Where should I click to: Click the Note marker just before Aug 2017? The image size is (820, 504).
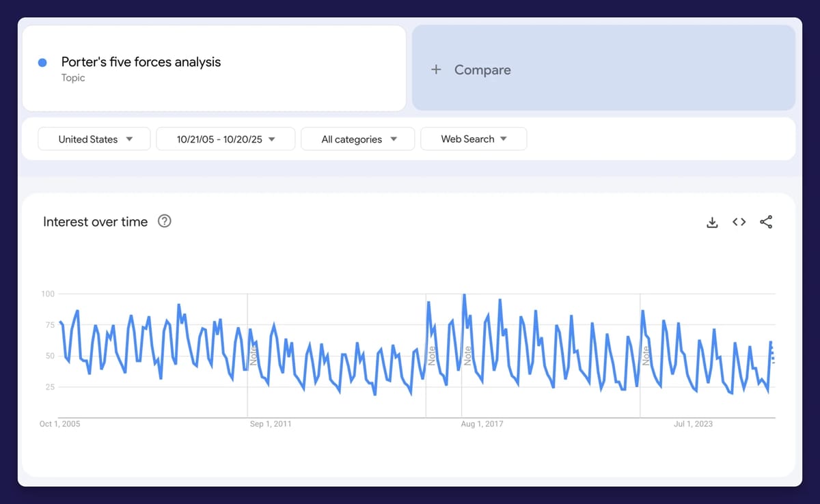(431, 356)
